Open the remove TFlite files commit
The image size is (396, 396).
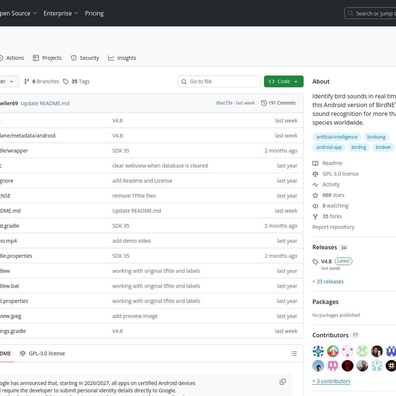pos(134,196)
